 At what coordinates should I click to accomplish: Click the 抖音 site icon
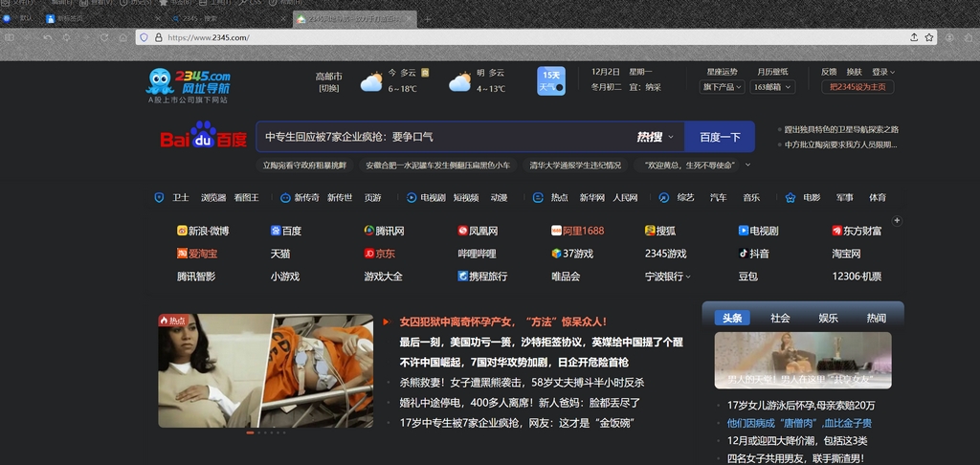tap(743, 254)
